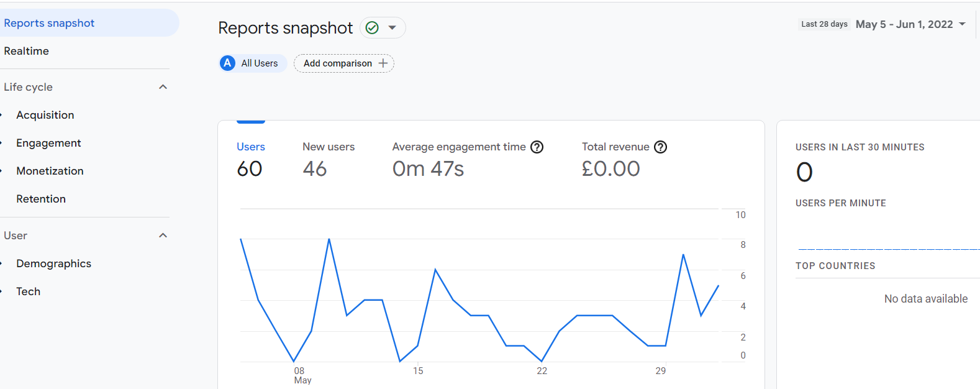Click the Top countries heading

(835, 266)
